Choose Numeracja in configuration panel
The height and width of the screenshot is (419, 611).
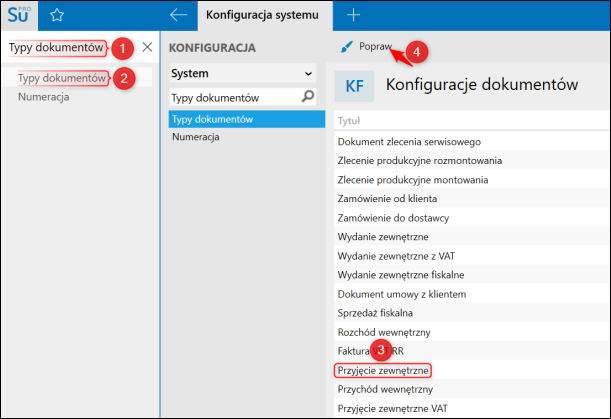tap(196, 137)
